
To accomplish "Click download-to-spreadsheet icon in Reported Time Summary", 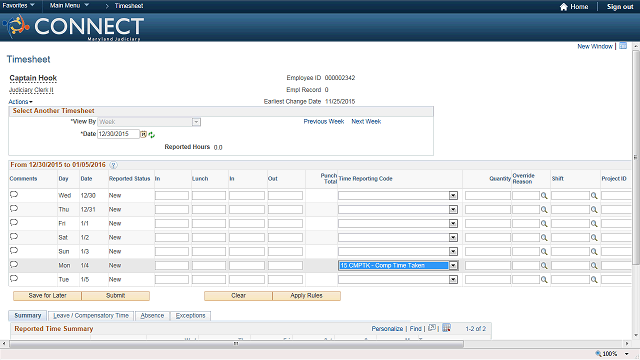I will (447, 328).
